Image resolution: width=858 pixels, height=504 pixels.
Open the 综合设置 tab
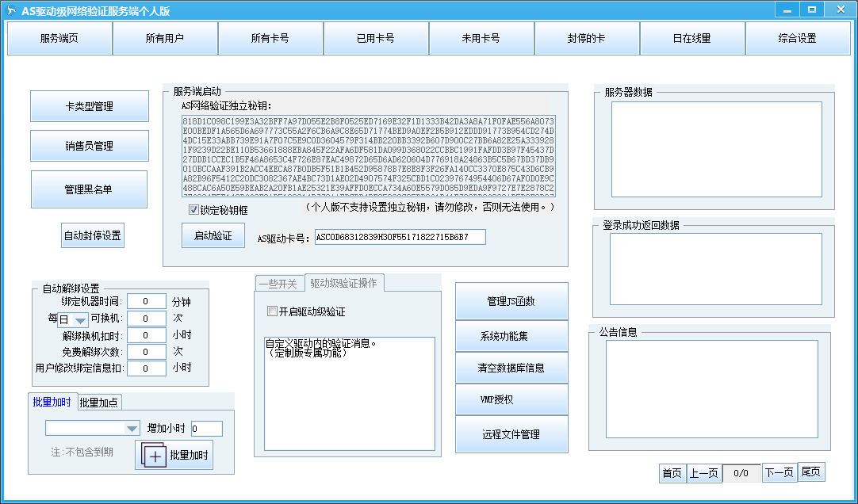[x=797, y=38]
